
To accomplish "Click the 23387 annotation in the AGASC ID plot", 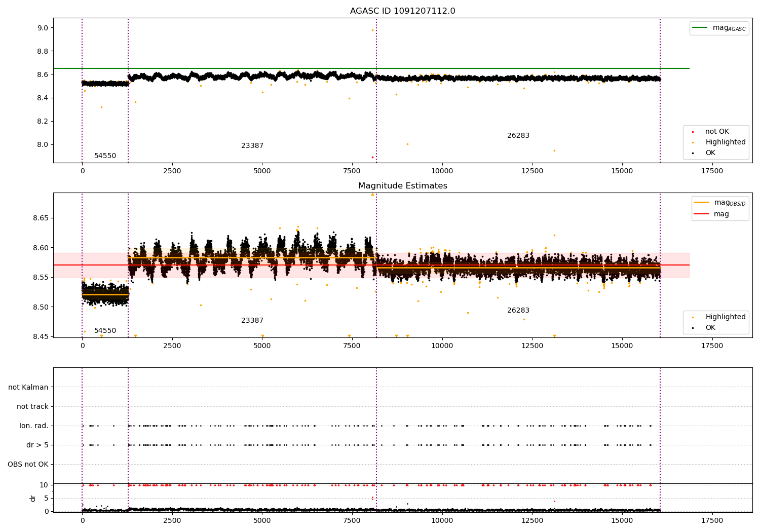I will 252,146.
